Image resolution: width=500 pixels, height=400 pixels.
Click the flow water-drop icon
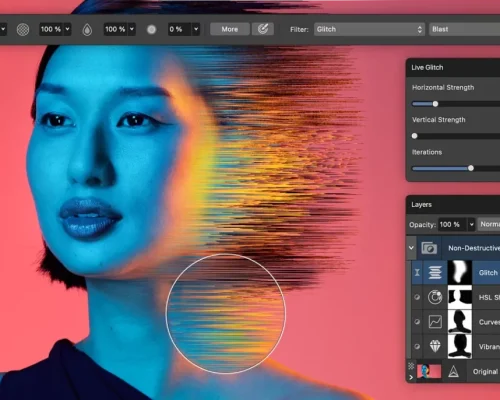[x=87, y=30]
